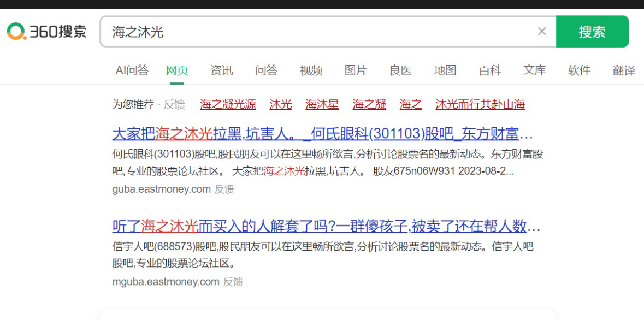Switch to the 视频 tab

[x=311, y=70]
